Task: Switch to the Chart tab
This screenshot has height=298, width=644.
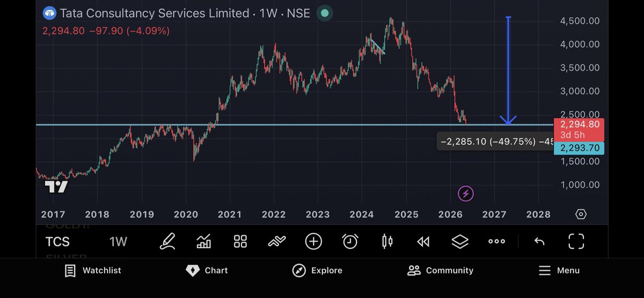Action: (x=207, y=271)
